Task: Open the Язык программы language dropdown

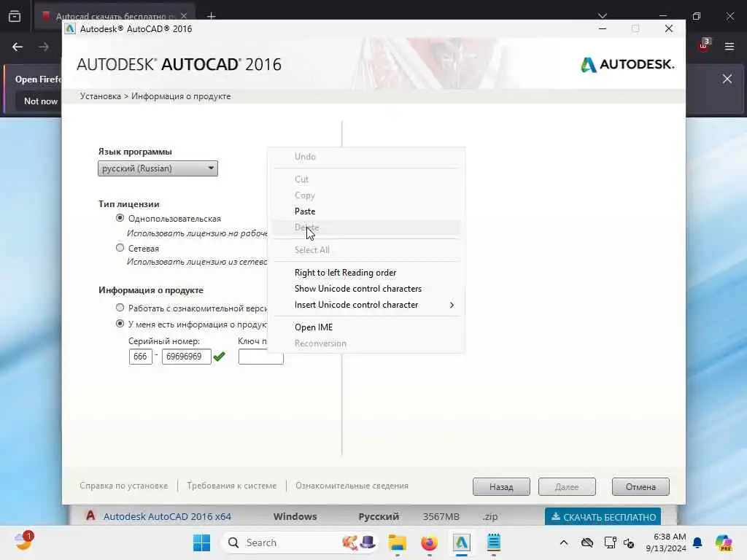Action: [158, 168]
